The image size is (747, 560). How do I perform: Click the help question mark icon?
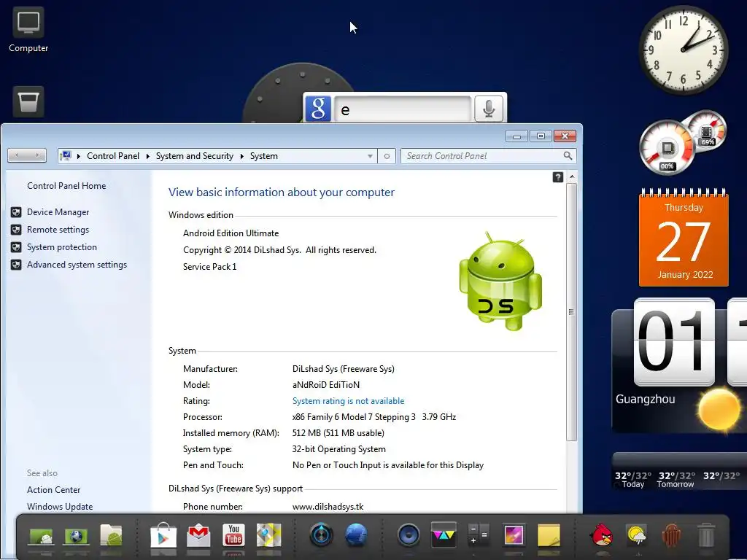[558, 177]
